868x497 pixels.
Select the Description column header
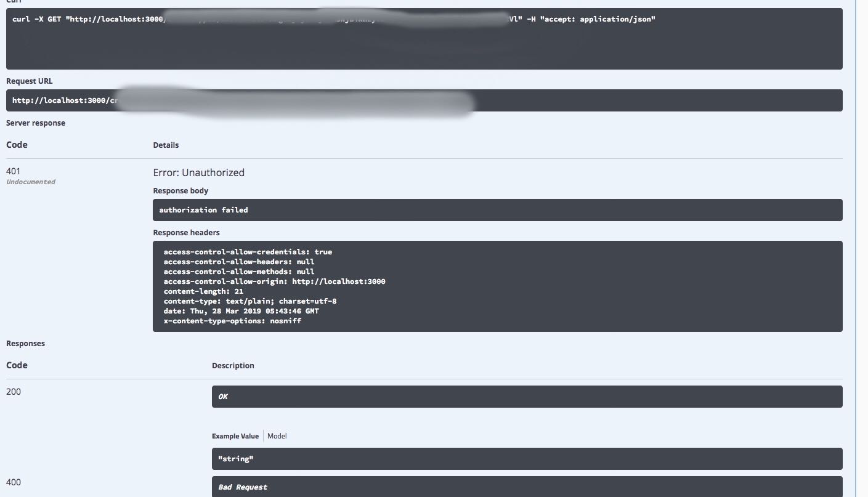tap(233, 365)
